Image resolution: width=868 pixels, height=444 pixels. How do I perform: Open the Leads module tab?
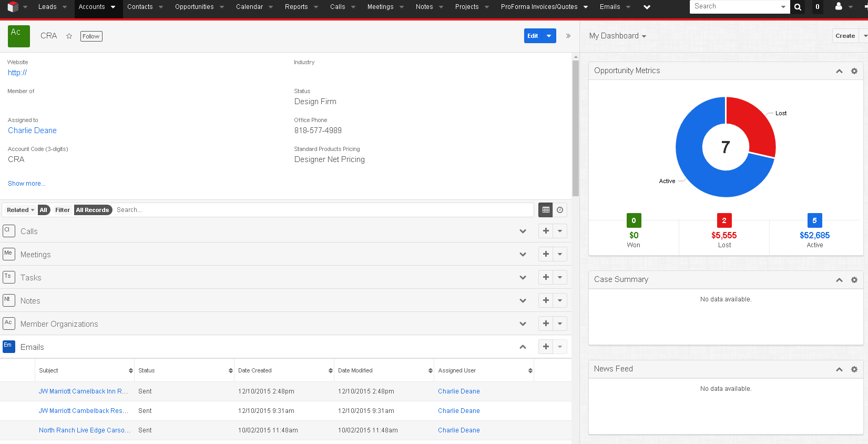47,7
